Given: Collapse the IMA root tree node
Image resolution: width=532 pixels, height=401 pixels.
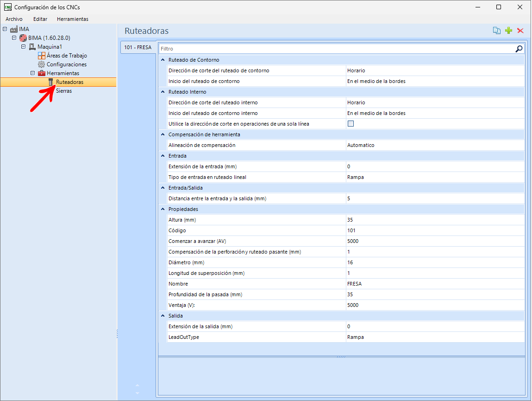Looking at the screenshot, I should click(x=5, y=29).
